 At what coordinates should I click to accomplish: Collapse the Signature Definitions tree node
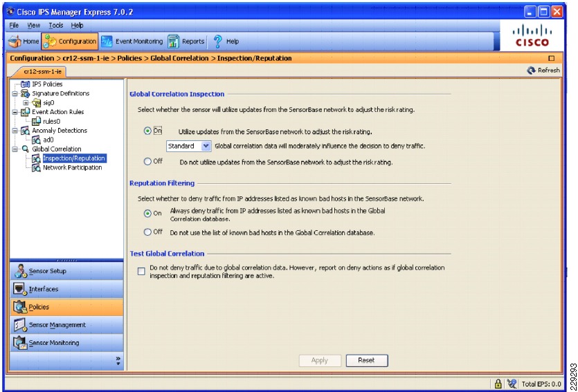pos(15,93)
